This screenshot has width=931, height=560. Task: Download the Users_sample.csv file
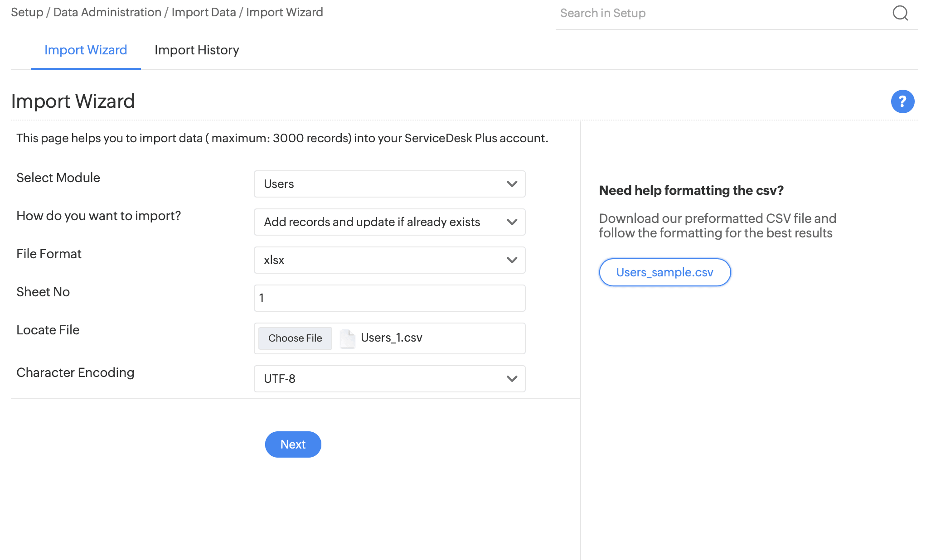[664, 272]
